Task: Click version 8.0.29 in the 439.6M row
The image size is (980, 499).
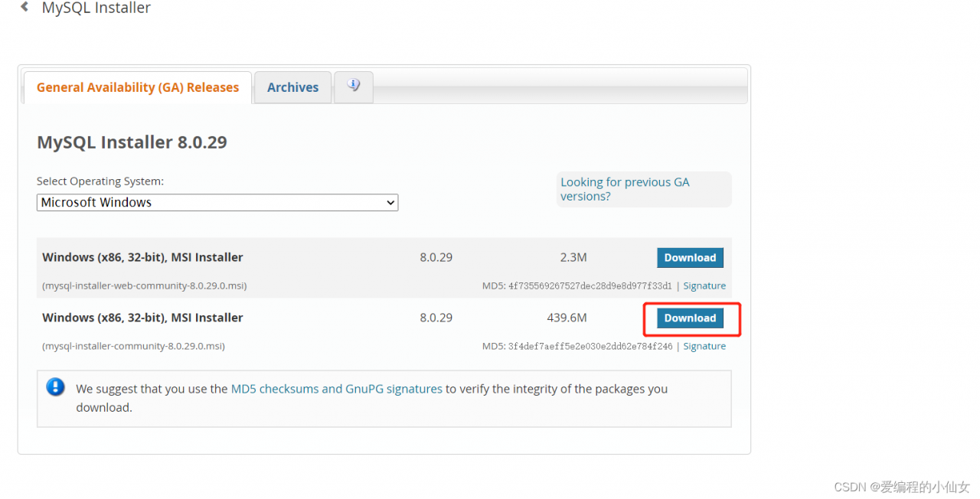Action: pyautogui.click(x=436, y=318)
